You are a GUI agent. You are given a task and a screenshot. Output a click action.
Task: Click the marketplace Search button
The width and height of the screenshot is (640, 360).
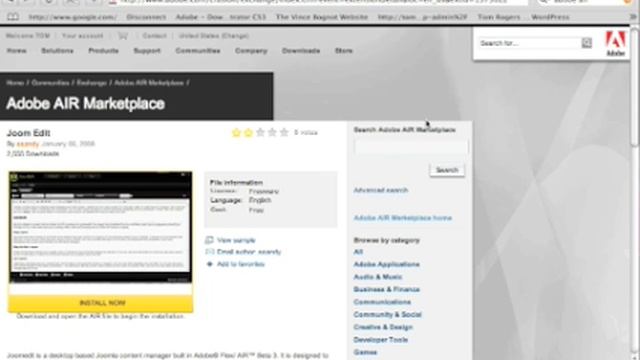[447, 170]
